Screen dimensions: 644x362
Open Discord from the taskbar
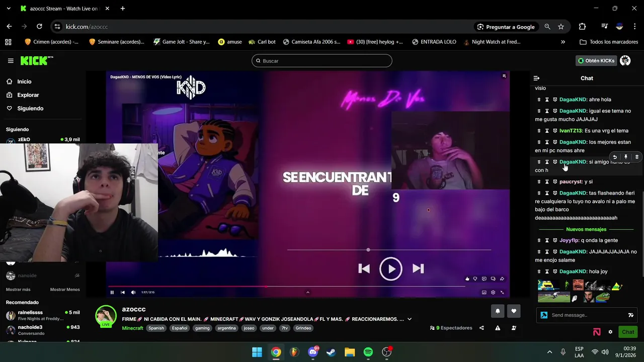313,352
